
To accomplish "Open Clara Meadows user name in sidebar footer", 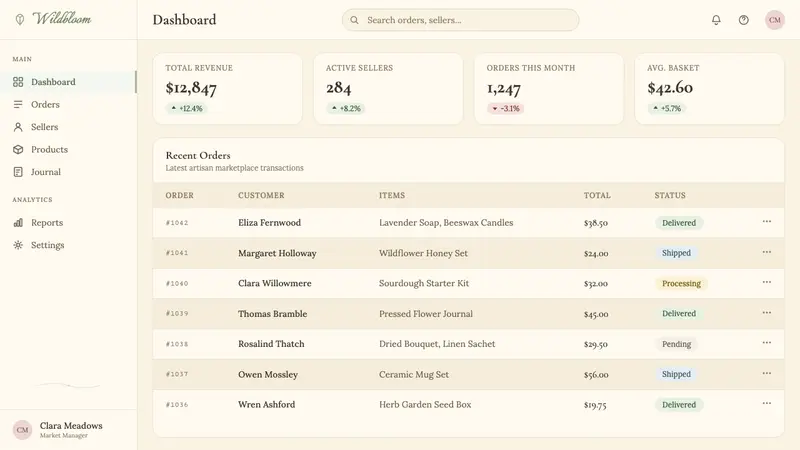I will click(x=71, y=426).
